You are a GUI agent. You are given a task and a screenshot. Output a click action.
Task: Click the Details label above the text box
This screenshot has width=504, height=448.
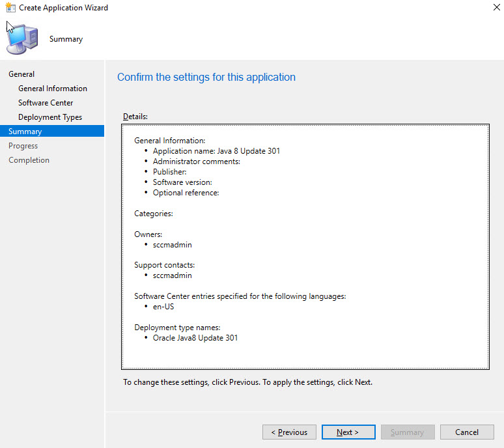(135, 117)
